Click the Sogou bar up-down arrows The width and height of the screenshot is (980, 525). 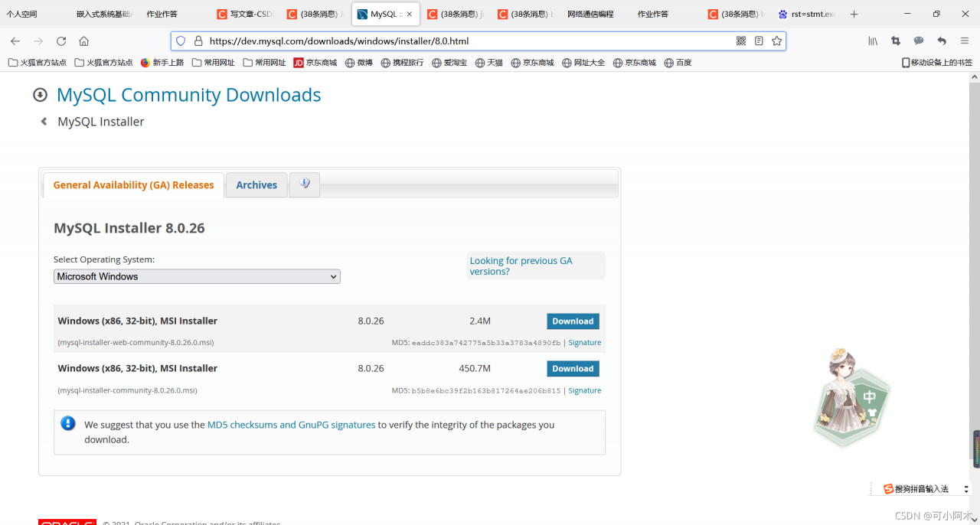pyautogui.click(x=966, y=489)
